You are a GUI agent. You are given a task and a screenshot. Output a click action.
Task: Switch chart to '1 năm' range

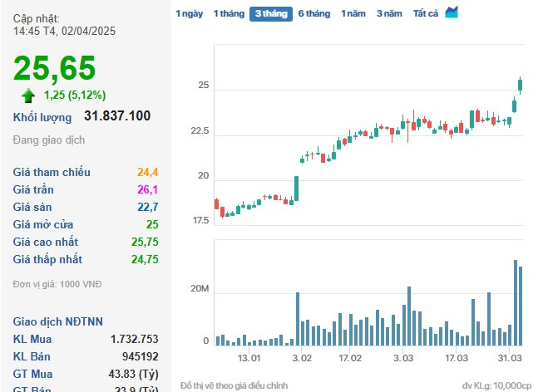[x=353, y=13]
